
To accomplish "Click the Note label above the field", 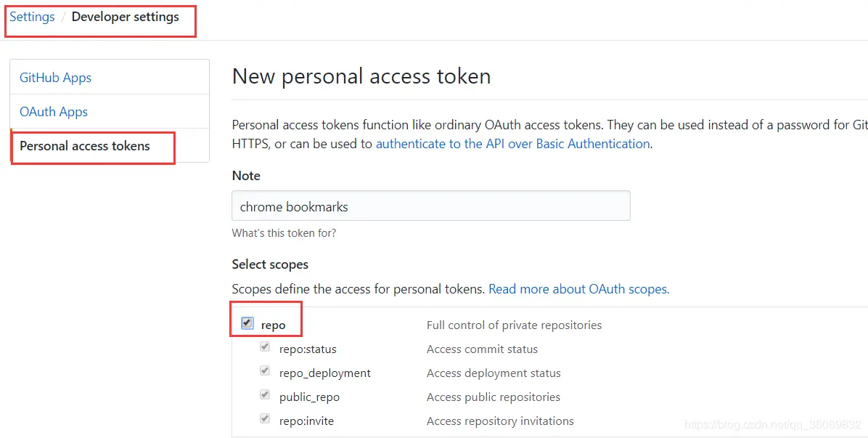I will (246, 176).
